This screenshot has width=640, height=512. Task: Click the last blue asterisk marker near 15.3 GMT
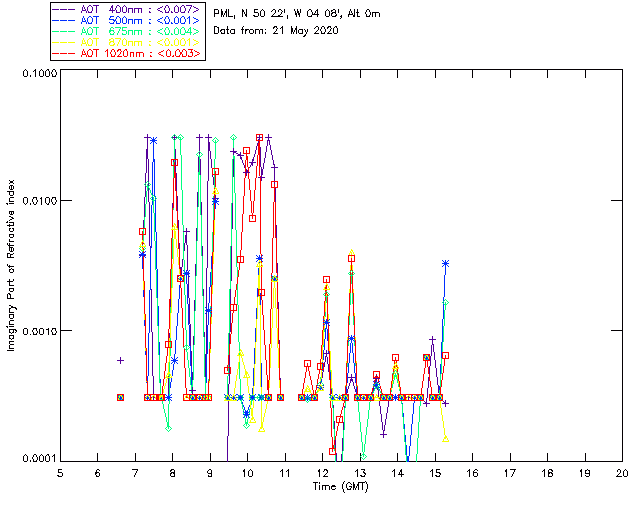coord(445,263)
